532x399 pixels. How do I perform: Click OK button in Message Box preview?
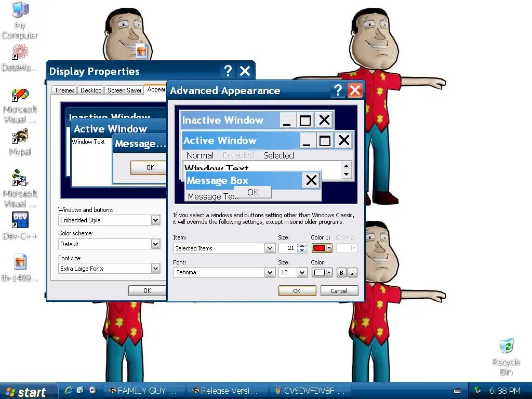click(x=253, y=192)
